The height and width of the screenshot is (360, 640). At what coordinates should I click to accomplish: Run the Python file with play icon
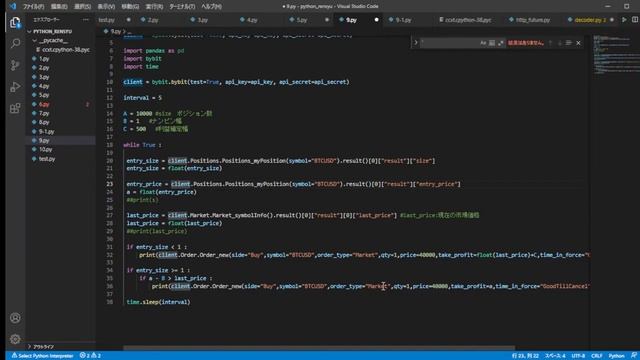[x=624, y=20]
